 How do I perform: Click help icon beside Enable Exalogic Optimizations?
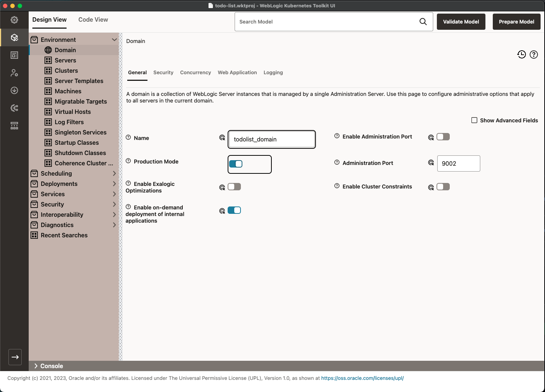click(x=128, y=183)
